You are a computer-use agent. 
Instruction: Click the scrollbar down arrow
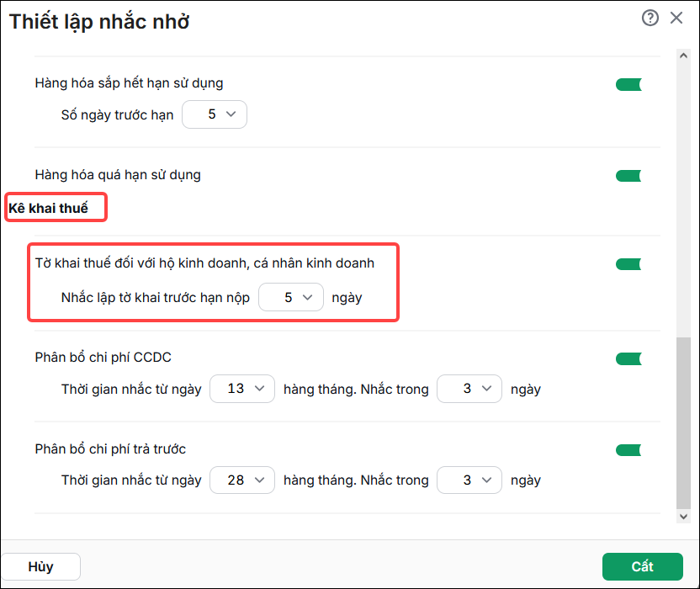click(683, 516)
